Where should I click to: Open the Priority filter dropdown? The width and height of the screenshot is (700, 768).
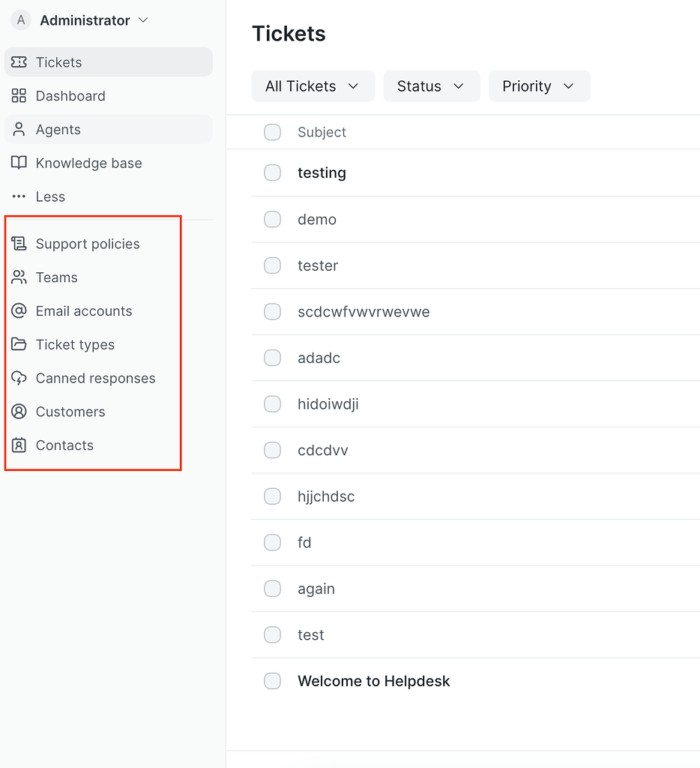pyautogui.click(x=539, y=86)
